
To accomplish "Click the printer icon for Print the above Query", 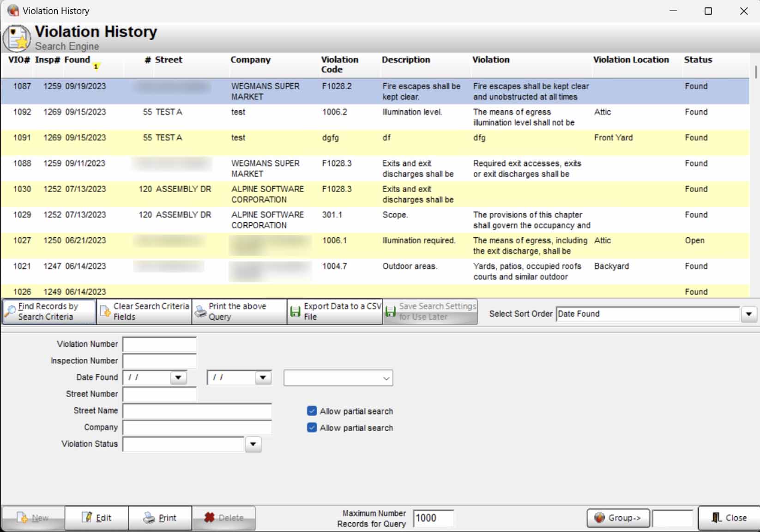I will coord(201,312).
